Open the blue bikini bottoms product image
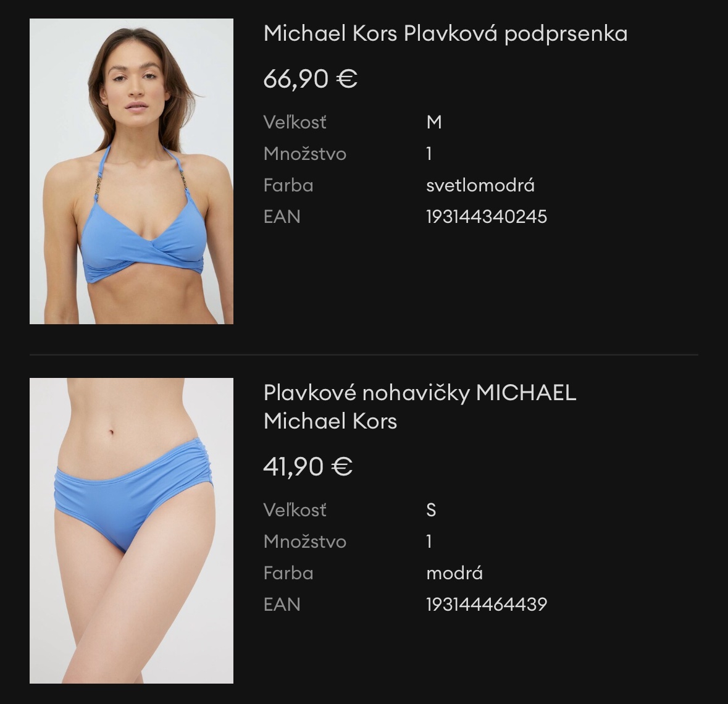Image resolution: width=728 pixels, height=704 pixels. click(132, 531)
